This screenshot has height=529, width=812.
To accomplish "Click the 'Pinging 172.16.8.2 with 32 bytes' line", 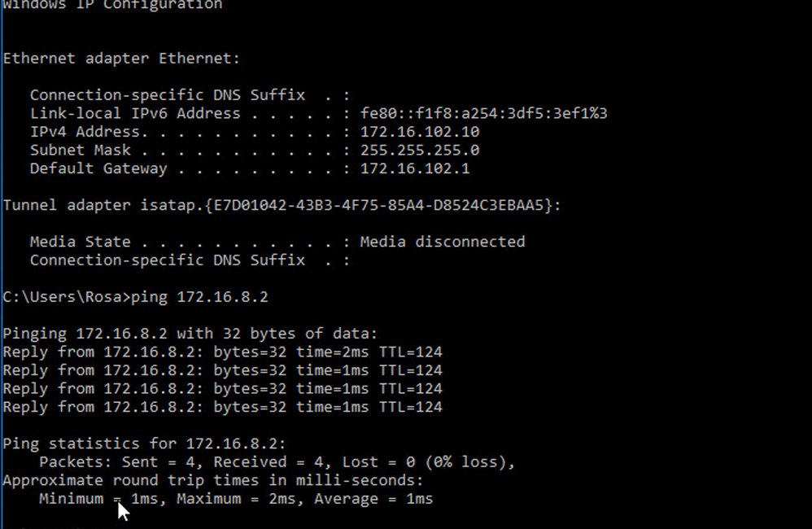I will 190,334.
